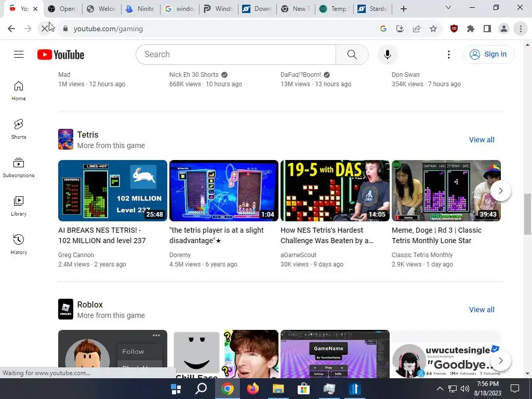Click the magnifier search button
This screenshot has height=399, width=532.
point(352,54)
